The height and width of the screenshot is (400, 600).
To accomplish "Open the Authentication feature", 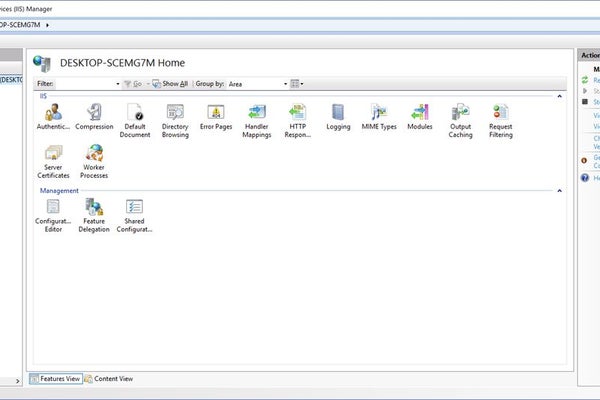I will [x=53, y=117].
